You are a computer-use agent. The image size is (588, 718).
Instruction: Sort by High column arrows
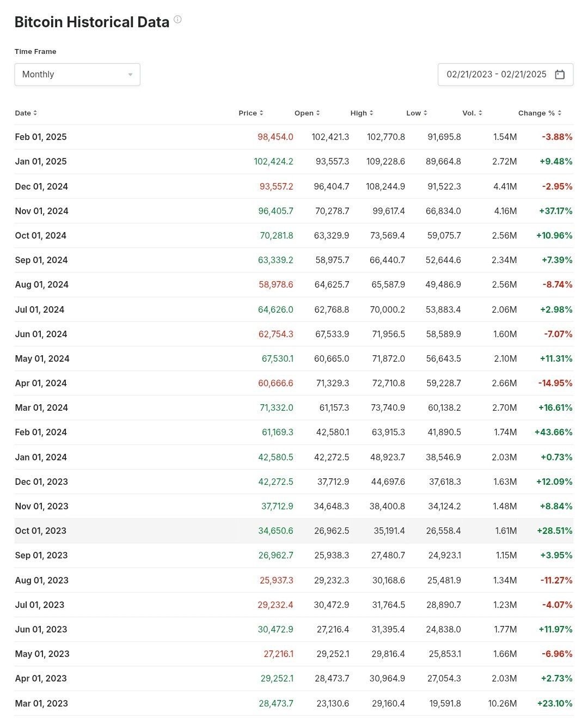[x=371, y=113]
